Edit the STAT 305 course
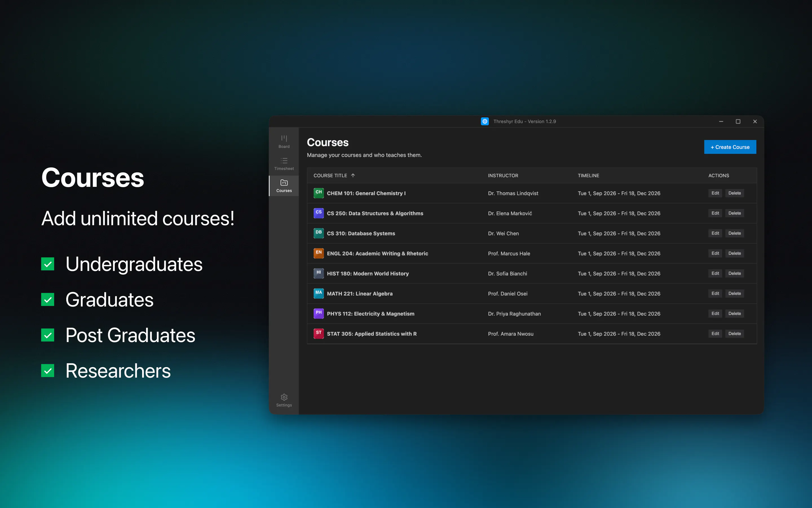 (x=715, y=334)
